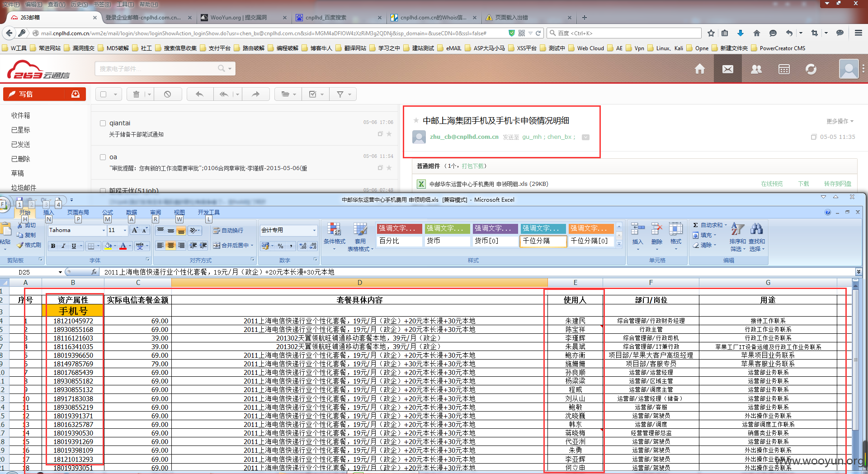Star the 中邮上海集团 email subject

point(415,120)
